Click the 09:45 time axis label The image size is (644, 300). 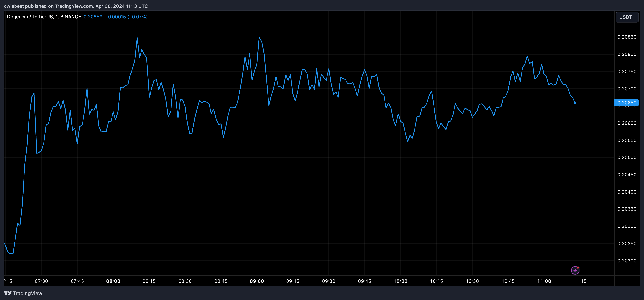click(x=365, y=281)
